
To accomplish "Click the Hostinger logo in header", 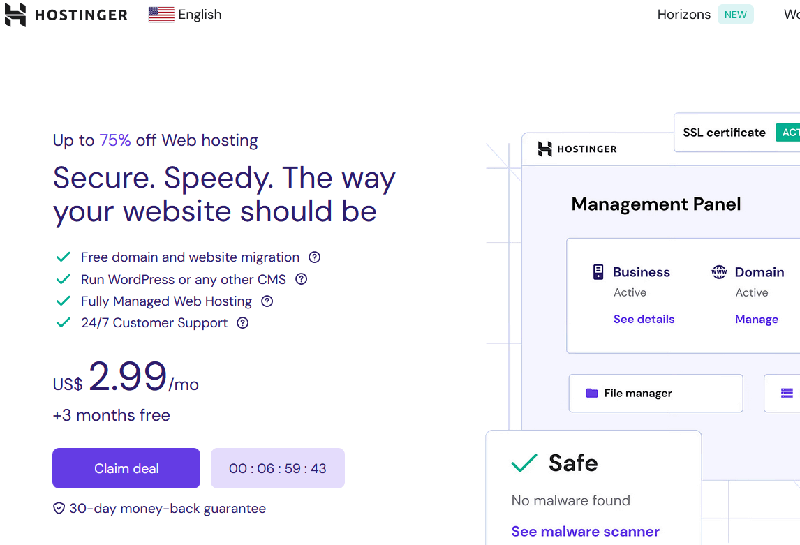I will [x=66, y=14].
